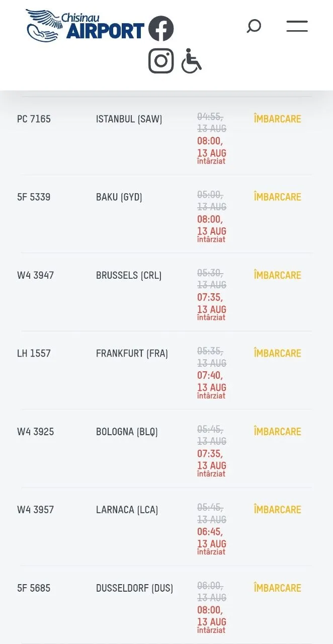This screenshot has height=644, width=333.
Task: Select flight W4 3947 number
Action: tap(35, 275)
